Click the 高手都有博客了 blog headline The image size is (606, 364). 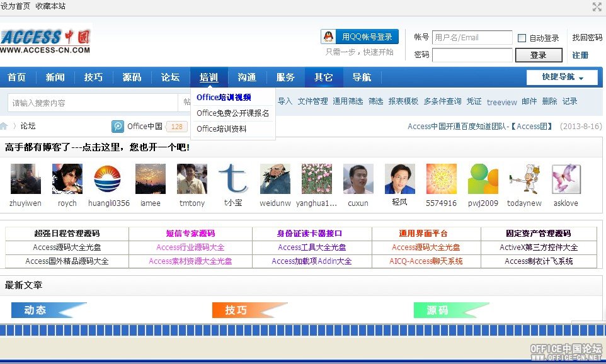pos(98,147)
